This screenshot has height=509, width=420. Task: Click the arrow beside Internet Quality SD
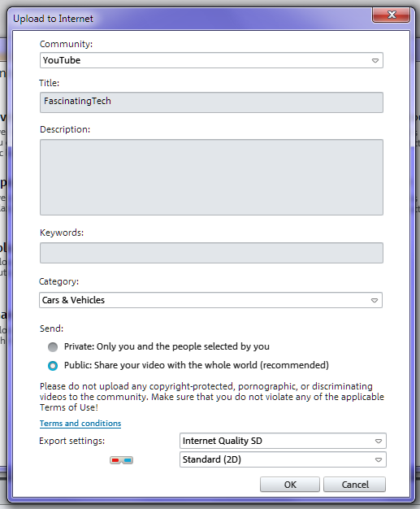tap(378, 442)
